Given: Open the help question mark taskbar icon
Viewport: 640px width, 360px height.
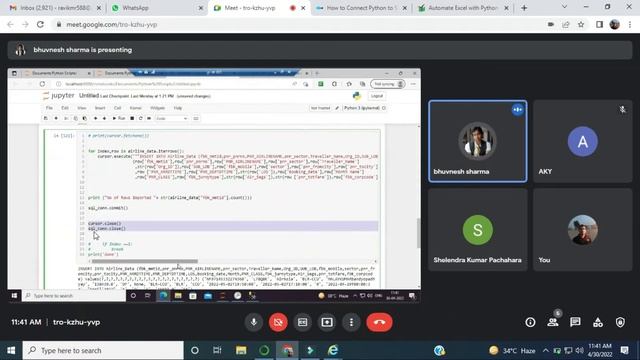Looking at the screenshot, I should tap(440, 350).
